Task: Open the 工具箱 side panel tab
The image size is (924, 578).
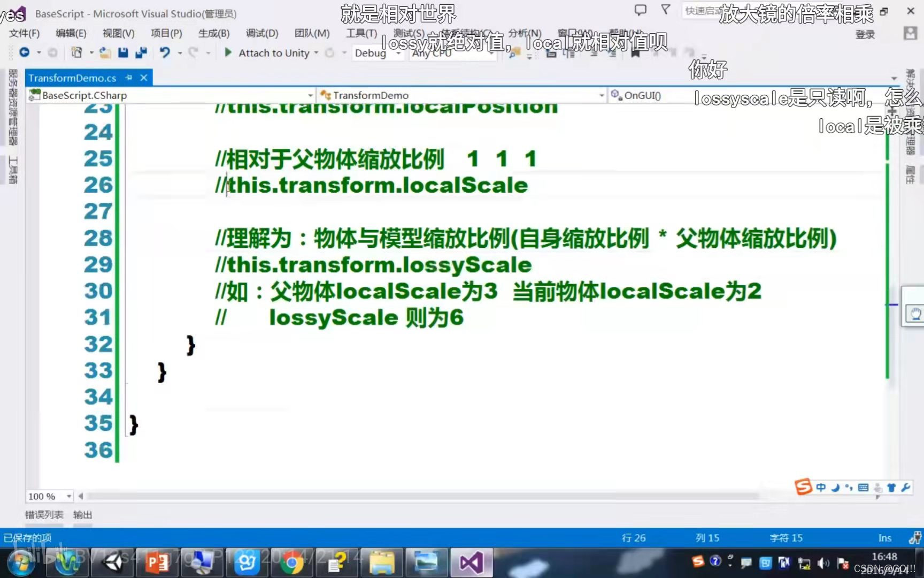Action: 13,170
